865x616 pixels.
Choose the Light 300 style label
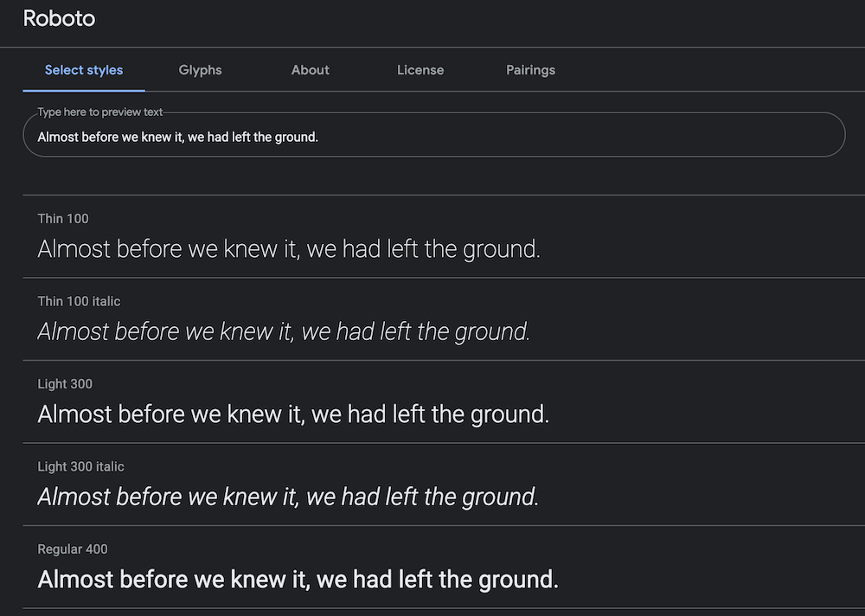point(65,383)
